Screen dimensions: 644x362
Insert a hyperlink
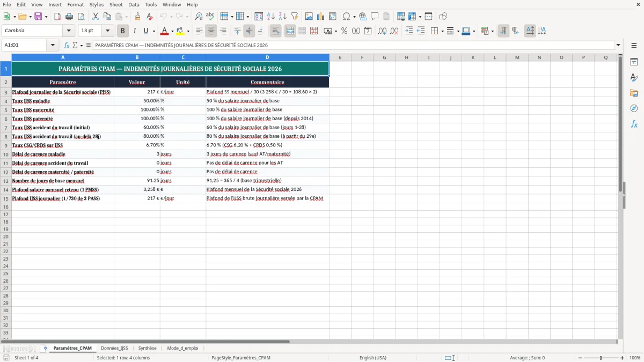(363, 17)
